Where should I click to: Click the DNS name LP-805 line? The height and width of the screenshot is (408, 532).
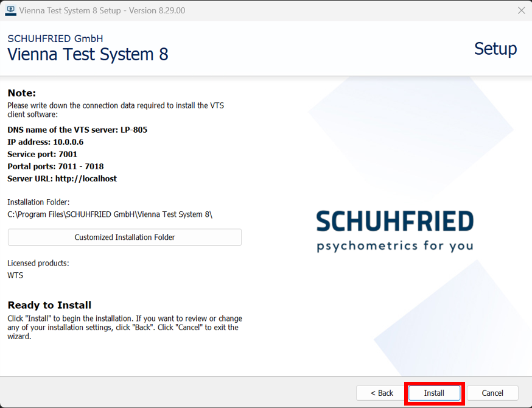point(77,130)
